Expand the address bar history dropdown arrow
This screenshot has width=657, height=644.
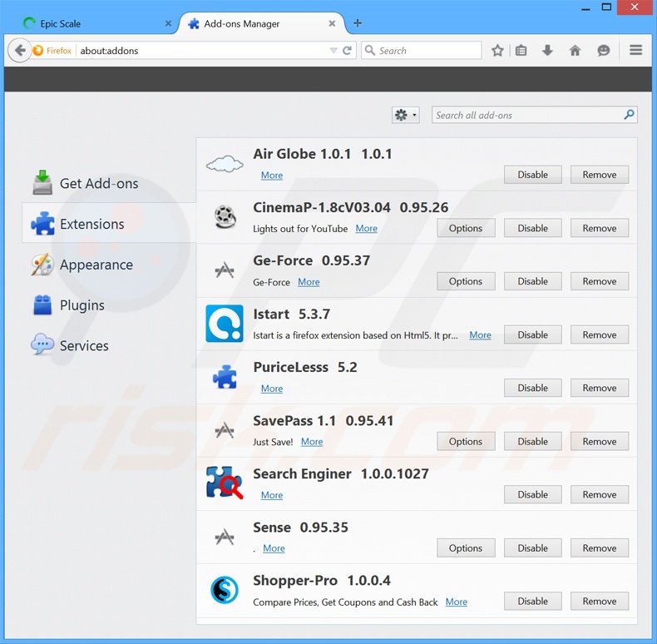coord(333,51)
